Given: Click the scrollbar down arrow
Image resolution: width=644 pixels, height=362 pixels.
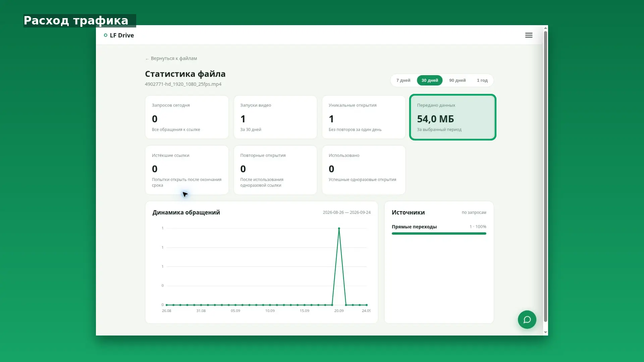Looking at the screenshot, I should point(545,332).
